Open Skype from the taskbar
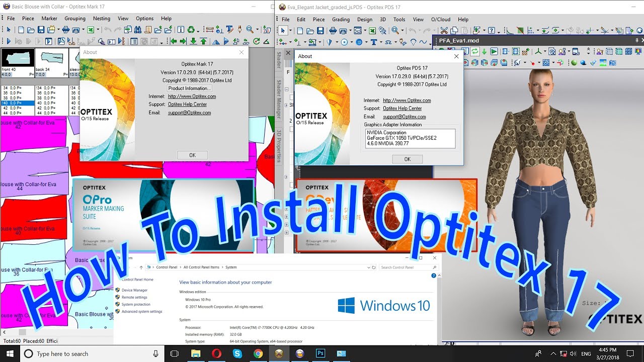This screenshot has width=644, height=362. tap(237, 354)
